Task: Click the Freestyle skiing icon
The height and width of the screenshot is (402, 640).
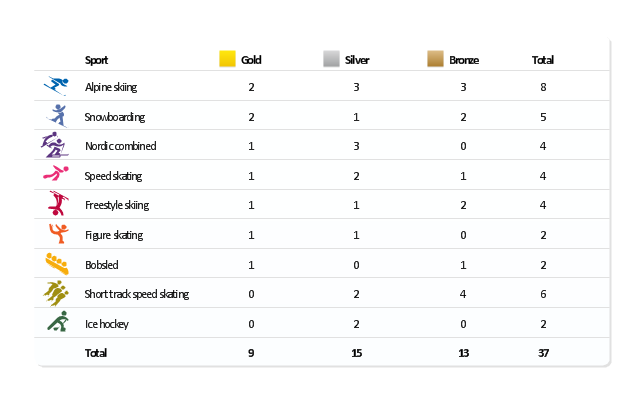Action: click(x=56, y=204)
